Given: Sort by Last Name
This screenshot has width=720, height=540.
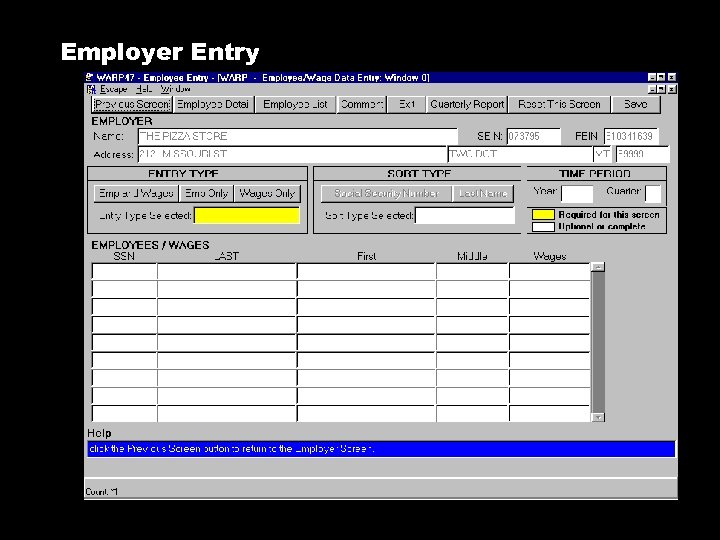Looking at the screenshot, I should [483, 193].
